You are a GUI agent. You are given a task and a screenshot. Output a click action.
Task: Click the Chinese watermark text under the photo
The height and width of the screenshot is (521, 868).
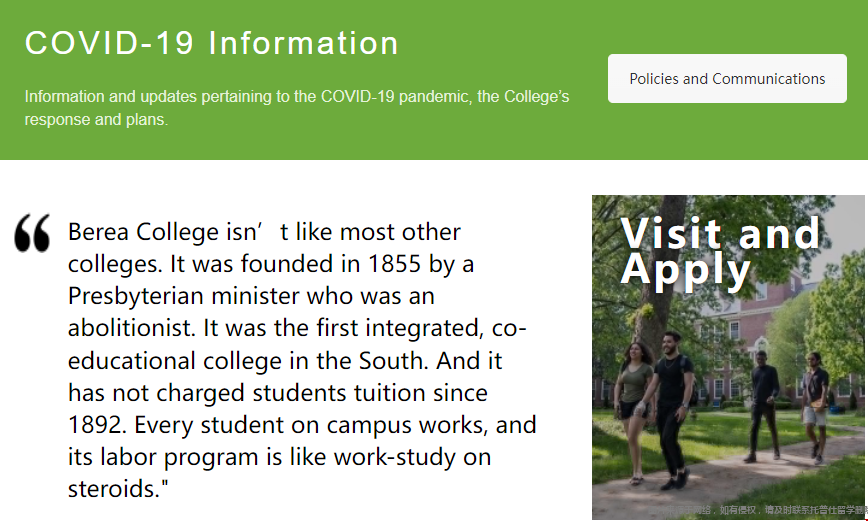click(x=758, y=510)
